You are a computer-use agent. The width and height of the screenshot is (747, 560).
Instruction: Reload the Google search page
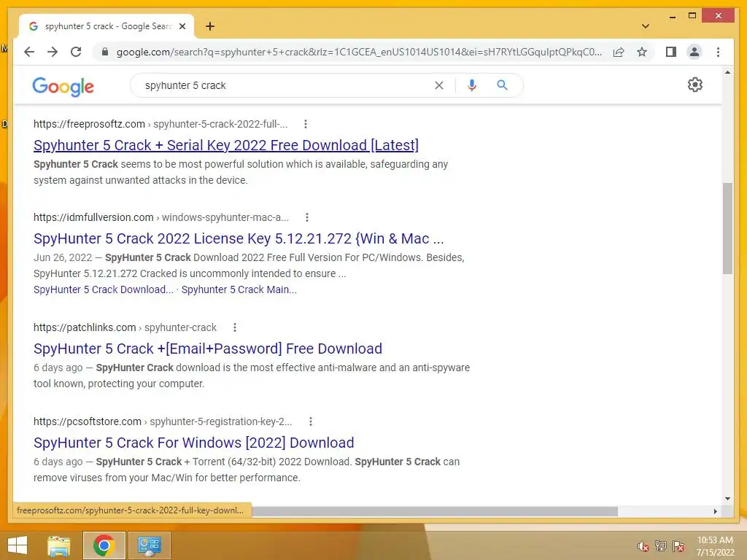click(x=76, y=52)
